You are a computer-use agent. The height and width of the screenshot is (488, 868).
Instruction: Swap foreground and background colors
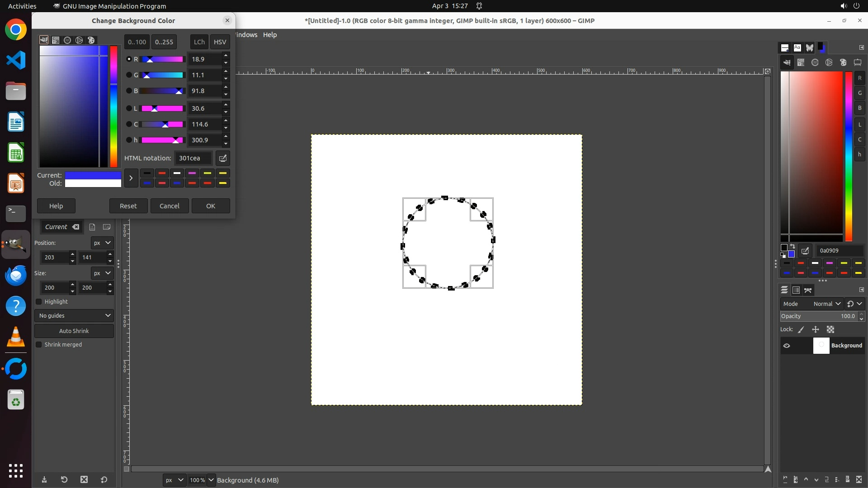tap(793, 247)
